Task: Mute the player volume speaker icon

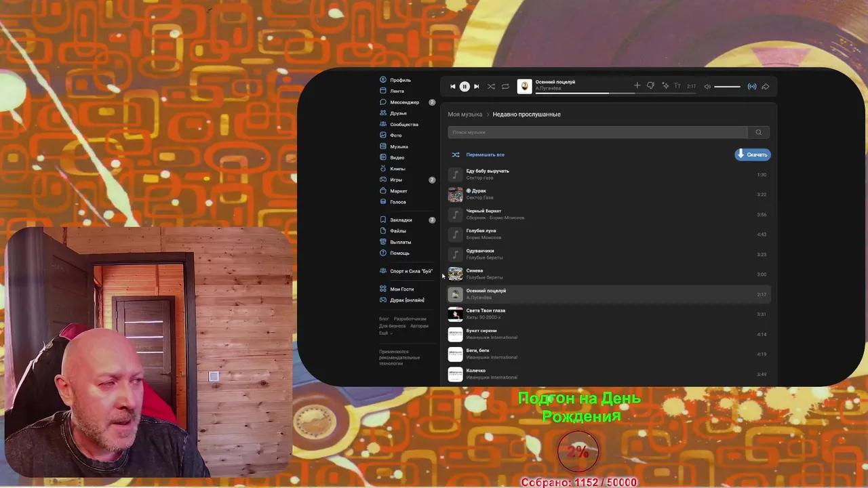Action: coord(707,87)
